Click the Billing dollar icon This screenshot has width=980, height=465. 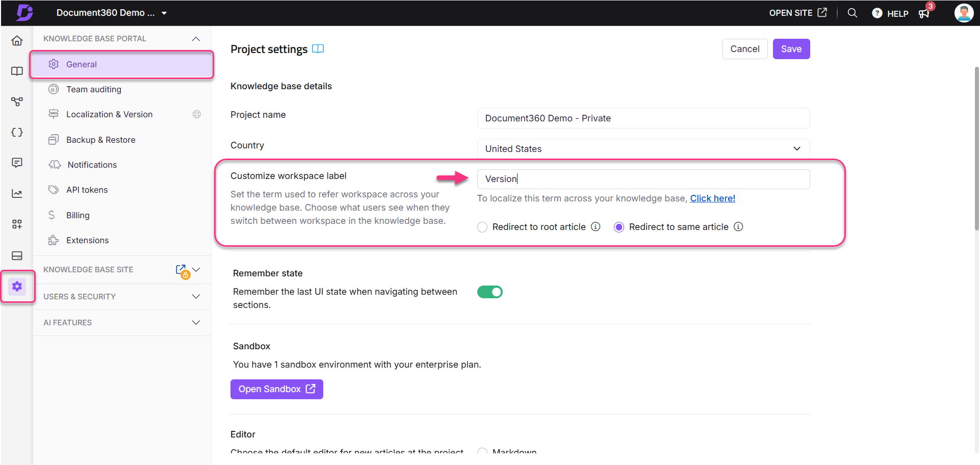click(x=52, y=215)
